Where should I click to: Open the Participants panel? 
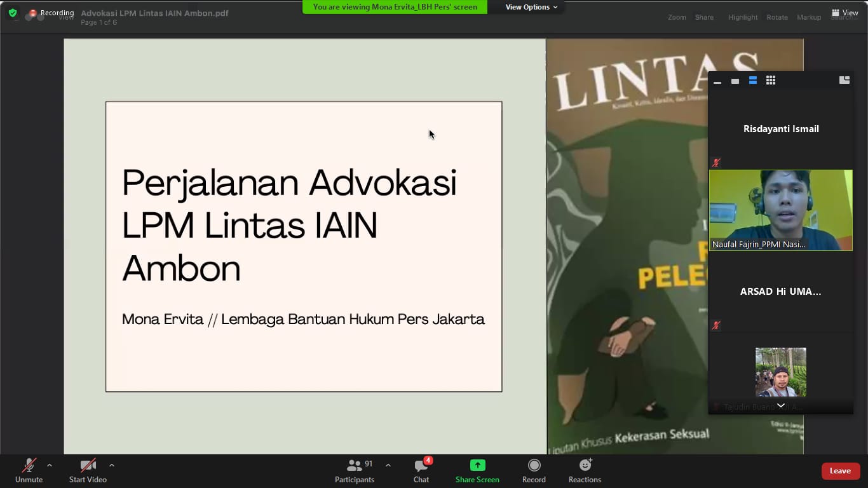[355, 471]
